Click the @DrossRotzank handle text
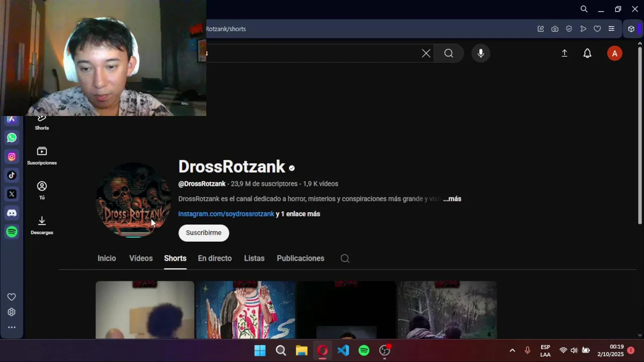The height and width of the screenshot is (362, 644). [x=202, y=184]
